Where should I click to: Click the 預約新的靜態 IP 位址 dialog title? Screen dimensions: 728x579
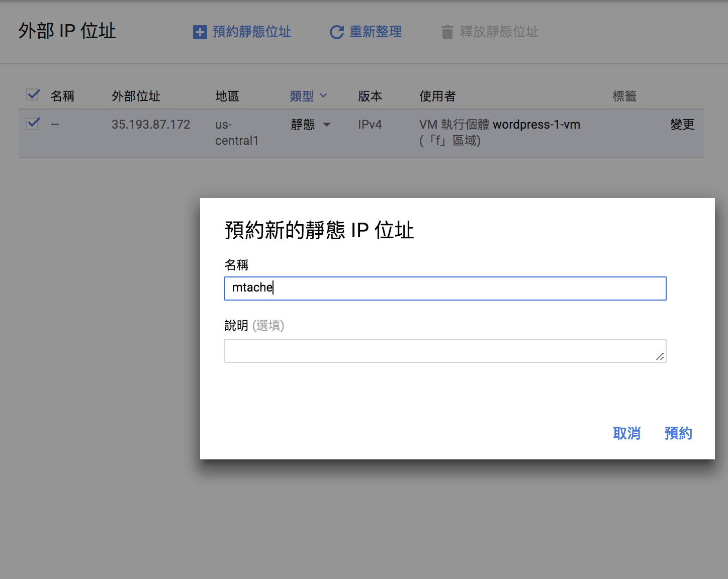319,230
